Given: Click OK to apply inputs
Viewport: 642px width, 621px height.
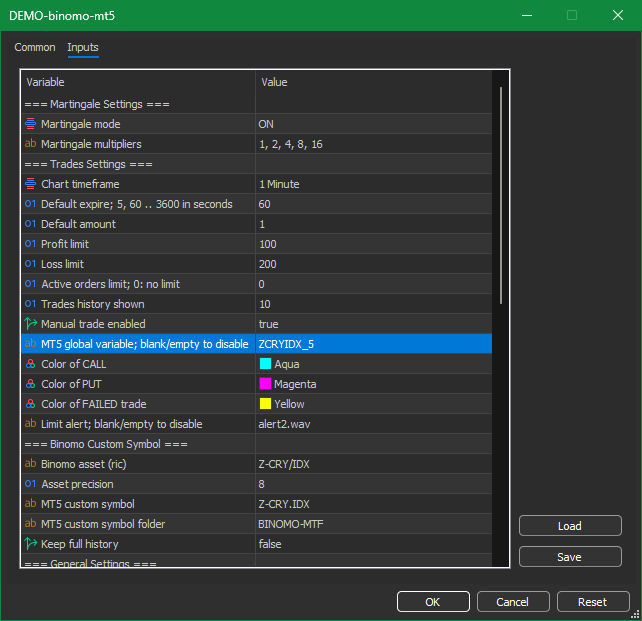Looking at the screenshot, I should tap(433, 602).
